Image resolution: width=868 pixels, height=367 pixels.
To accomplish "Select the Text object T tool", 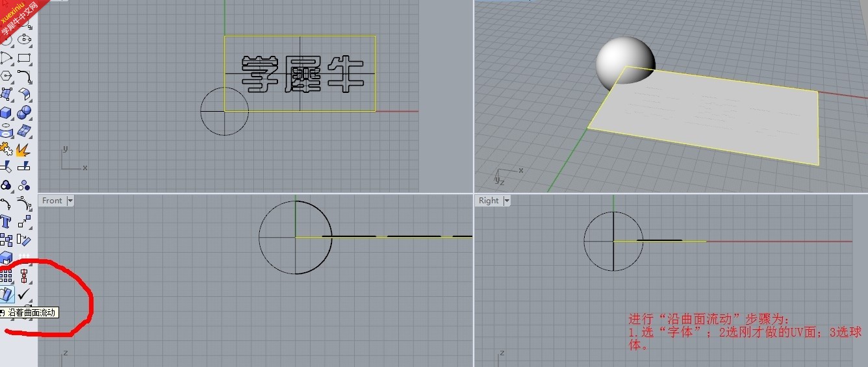I will pos(6,221).
